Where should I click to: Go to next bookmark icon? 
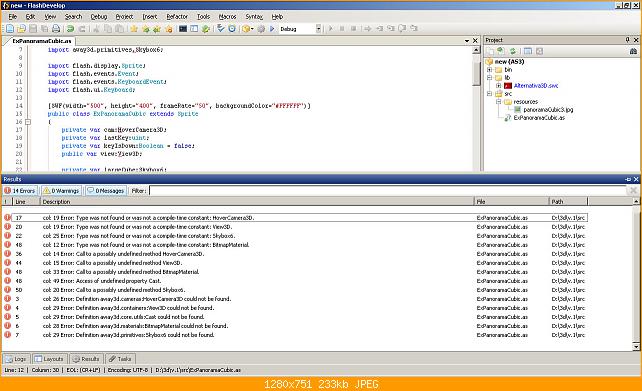click(145, 29)
